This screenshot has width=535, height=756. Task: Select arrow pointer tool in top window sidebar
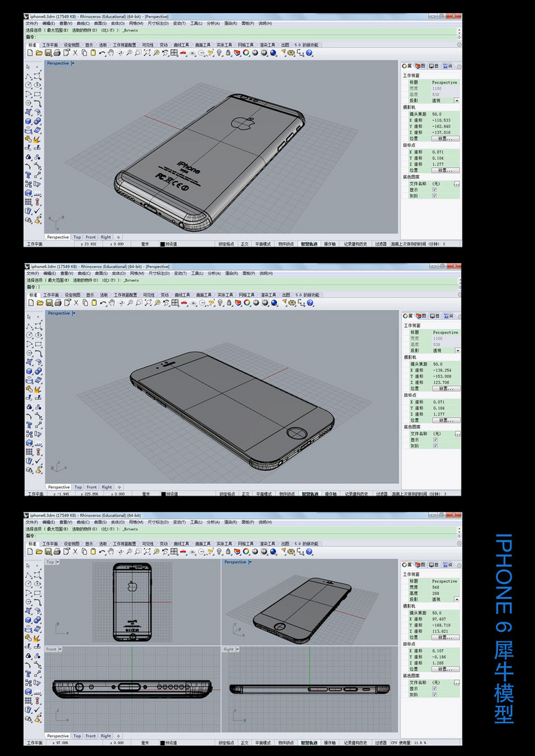pos(28,66)
